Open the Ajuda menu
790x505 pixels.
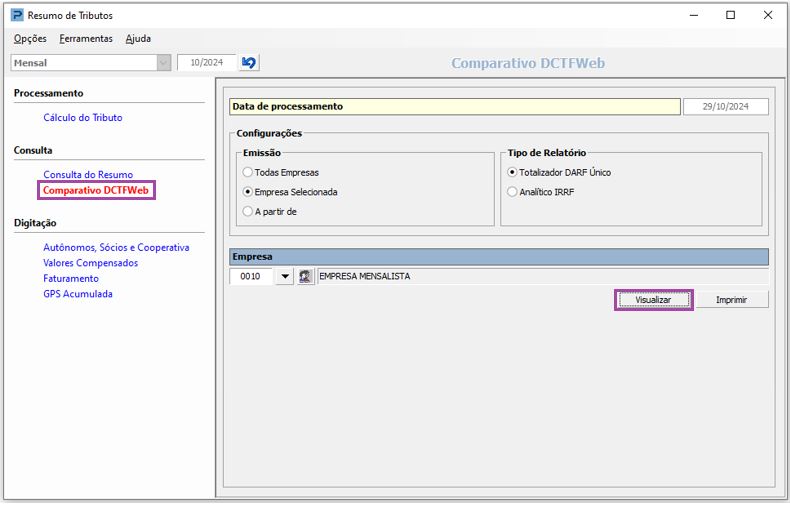[x=138, y=39]
